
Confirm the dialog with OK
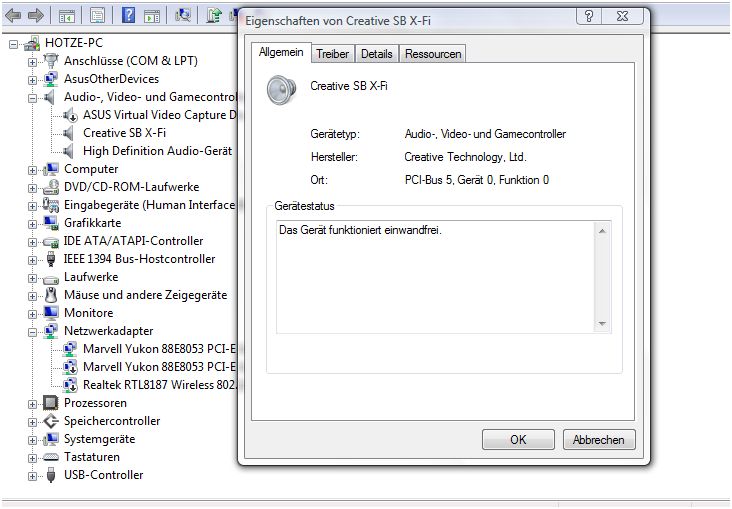click(x=518, y=439)
